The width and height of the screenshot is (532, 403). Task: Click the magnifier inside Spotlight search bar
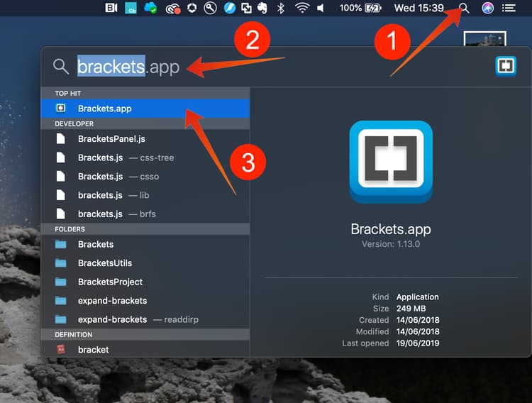[x=61, y=66]
